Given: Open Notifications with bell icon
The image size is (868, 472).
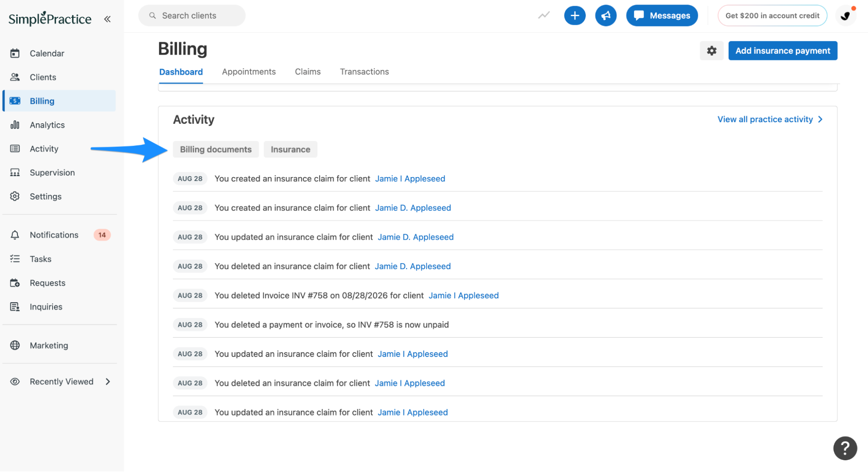Looking at the screenshot, I should point(54,235).
